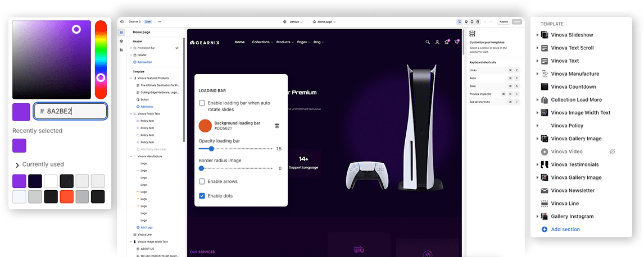The height and width of the screenshot is (257, 644).
Task: Click the Gearnix logo in the preview
Action: [x=205, y=42]
